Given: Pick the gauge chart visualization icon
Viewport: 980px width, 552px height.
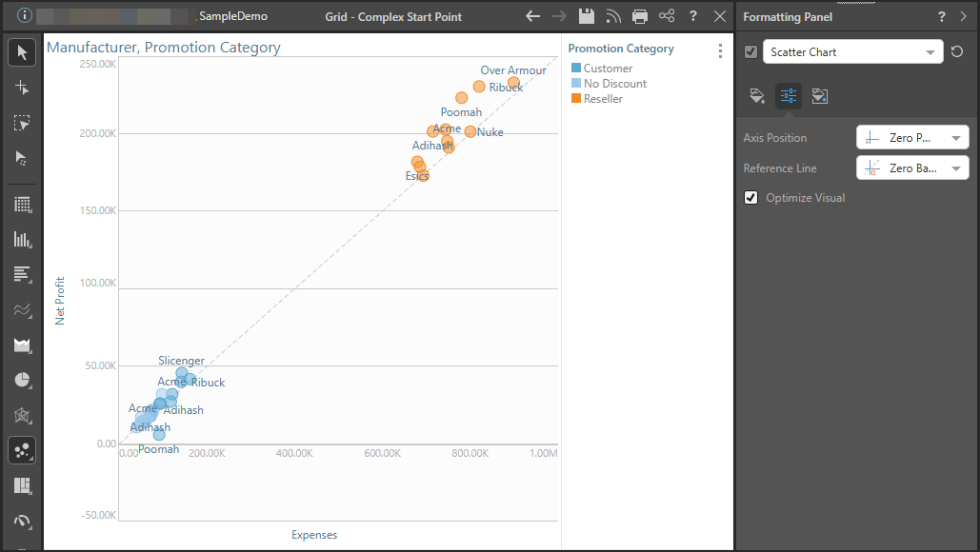Looking at the screenshot, I should click(x=22, y=521).
